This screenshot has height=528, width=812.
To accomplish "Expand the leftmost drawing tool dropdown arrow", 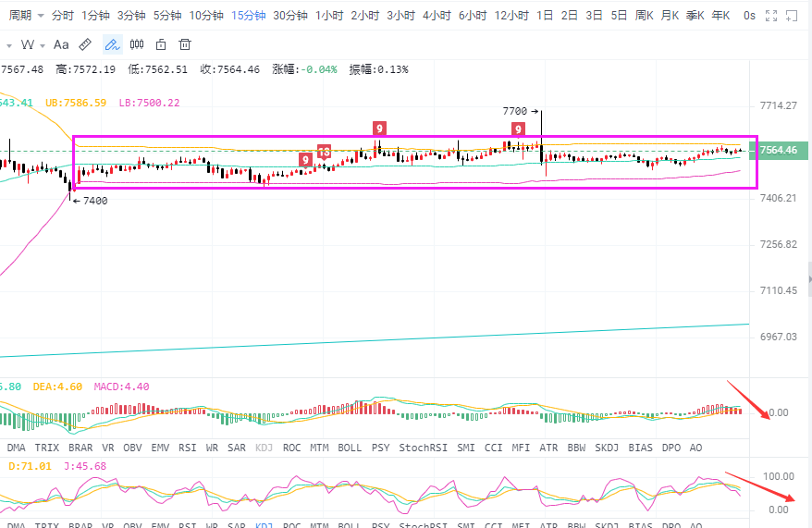I will 9,46.
